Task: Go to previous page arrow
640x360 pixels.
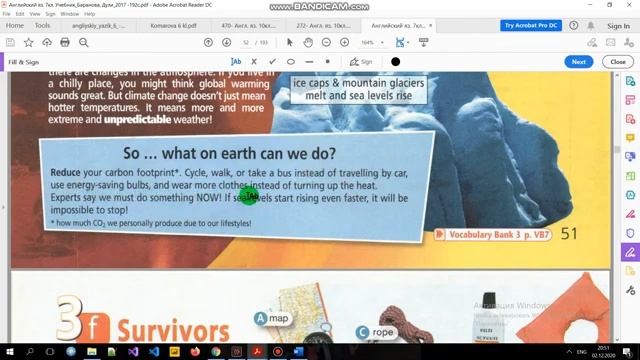Action: click(208, 42)
